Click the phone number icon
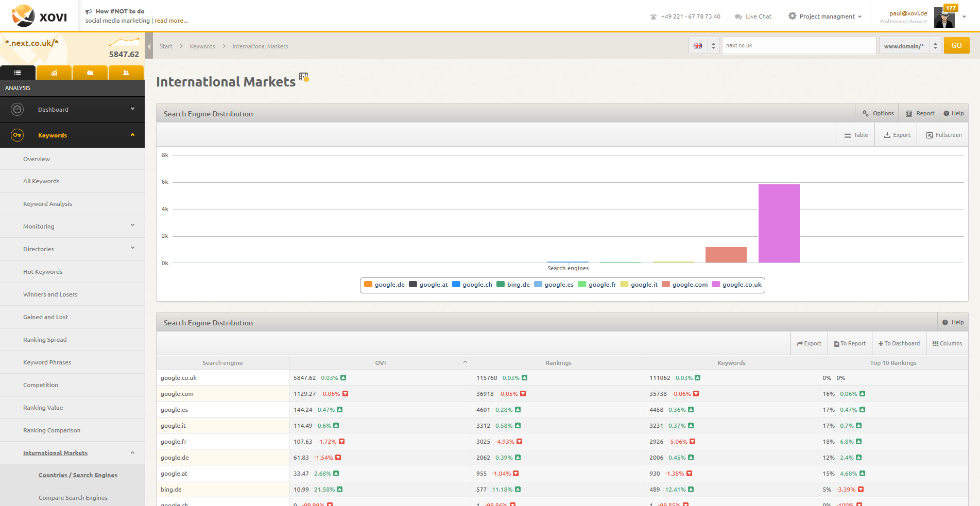This screenshot has height=506, width=980. coord(654,16)
